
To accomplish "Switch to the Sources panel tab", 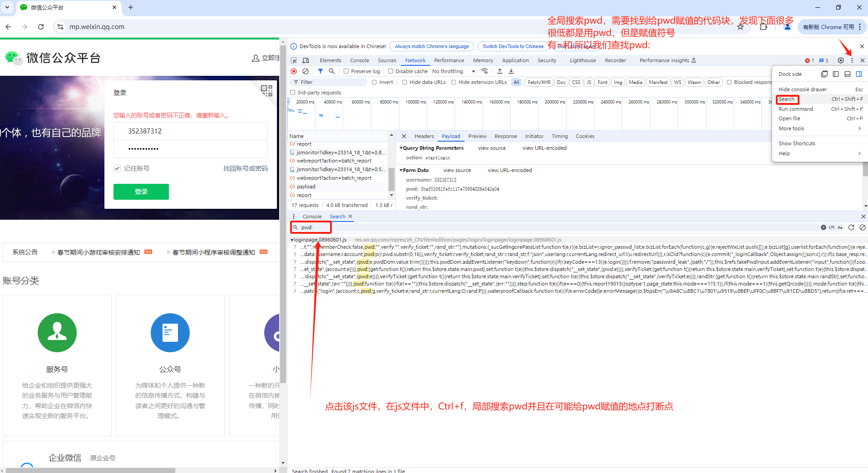I will pos(387,60).
